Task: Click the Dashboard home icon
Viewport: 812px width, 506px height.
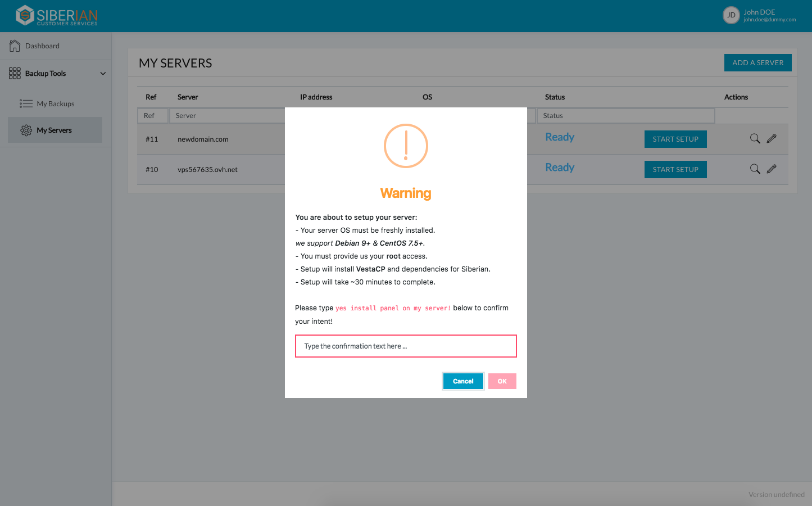Action: click(15, 46)
